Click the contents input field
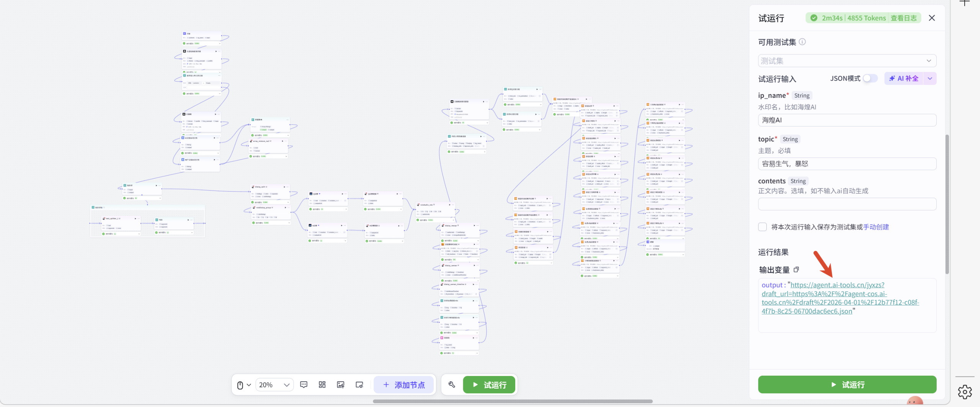Image resolution: width=980 pixels, height=407 pixels. pyautogui.click(x=847, y=204)
